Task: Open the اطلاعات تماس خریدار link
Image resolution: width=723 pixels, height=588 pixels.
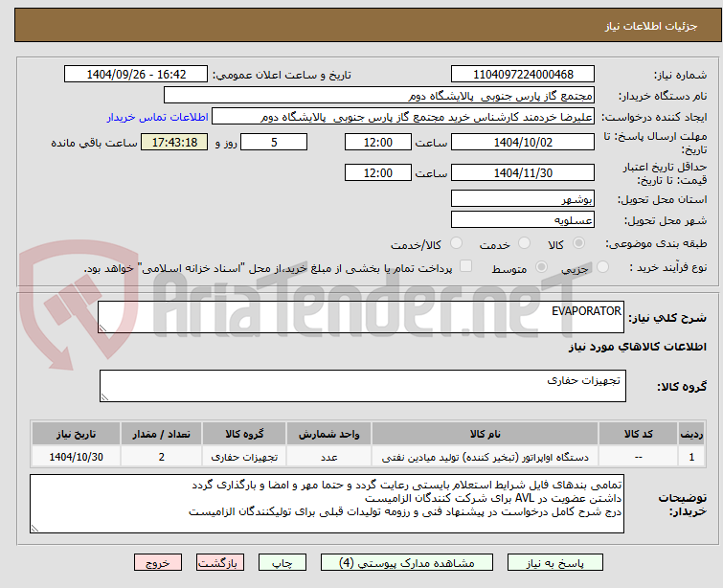Action: 158,117
